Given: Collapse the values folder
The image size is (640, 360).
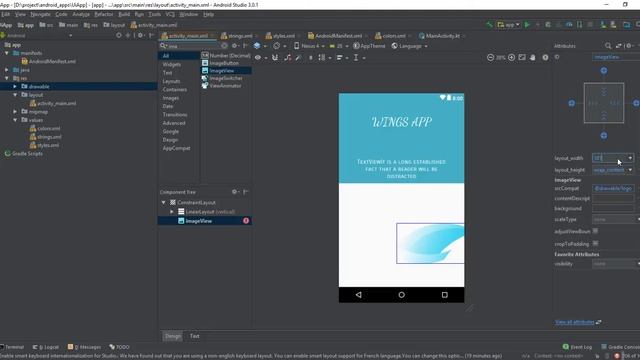Looking at the screenshot, I should [x=15, y=120].
